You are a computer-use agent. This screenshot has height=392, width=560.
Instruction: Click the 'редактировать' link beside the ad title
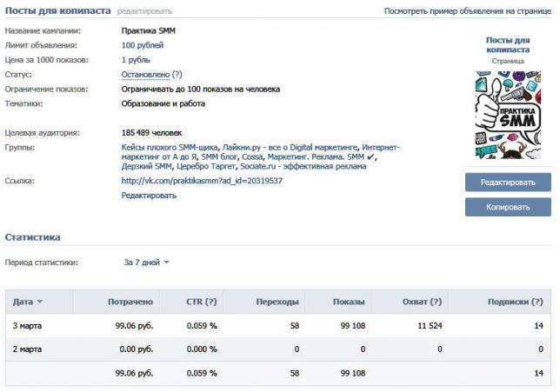pyautogui.click(x=144, y=11)
